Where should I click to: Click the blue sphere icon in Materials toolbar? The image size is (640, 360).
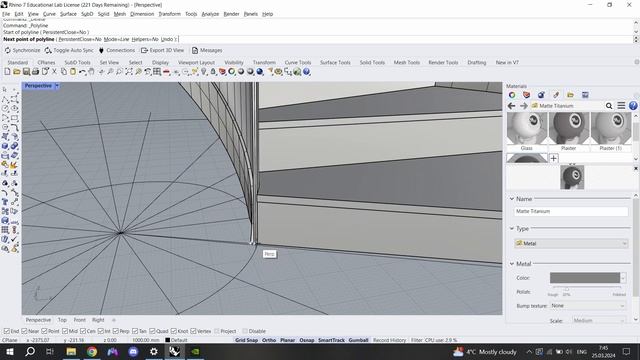[x=541, y=95]
